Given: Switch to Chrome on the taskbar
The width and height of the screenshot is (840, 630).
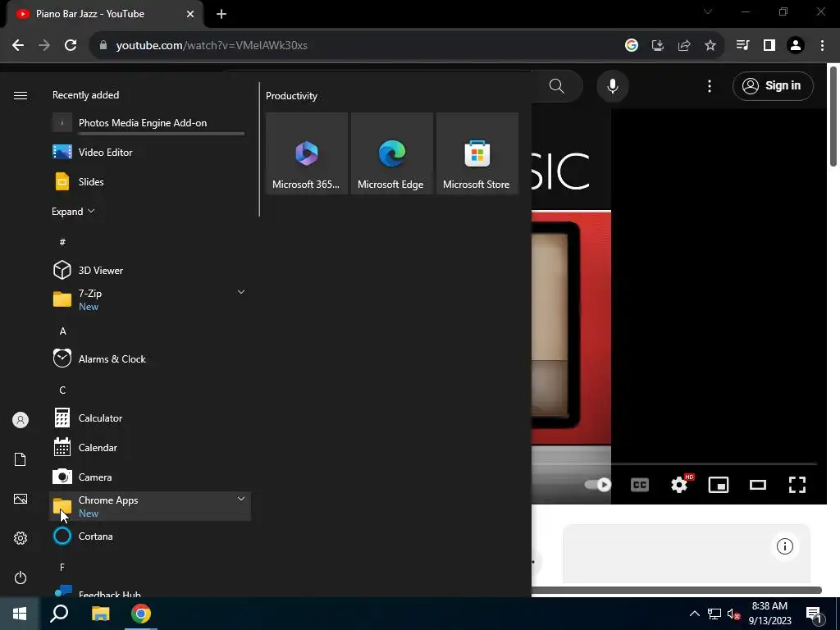Looking at the screenshot, I should point(141,614).
